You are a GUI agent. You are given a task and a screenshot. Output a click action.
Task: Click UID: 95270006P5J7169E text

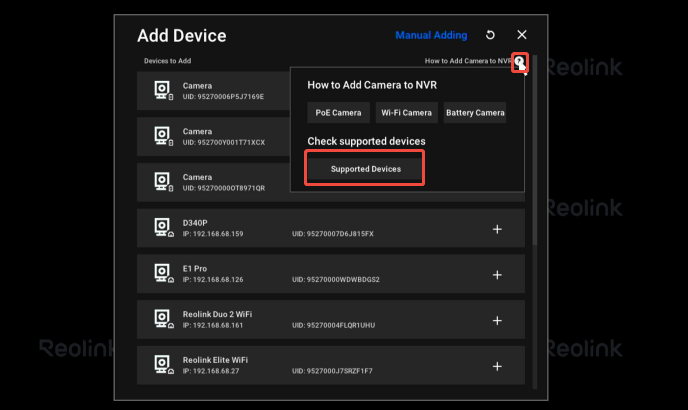tap(223, 97)
